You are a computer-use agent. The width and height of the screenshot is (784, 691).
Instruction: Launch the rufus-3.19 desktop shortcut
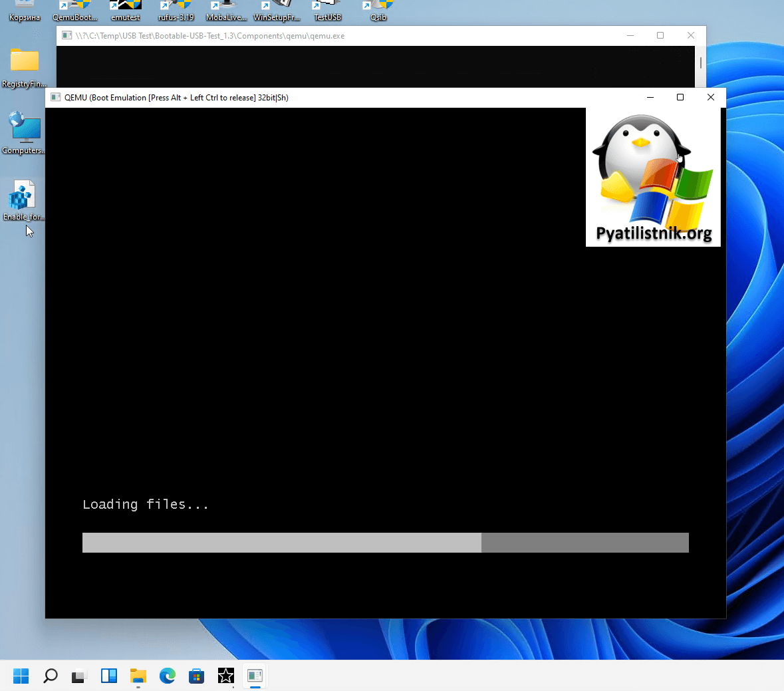point(176,11)
